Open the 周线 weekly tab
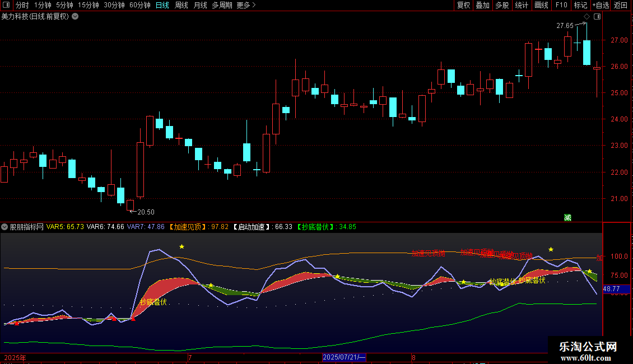Image resolution: width=633 pixels, height=364 pixels. [181, 5]
